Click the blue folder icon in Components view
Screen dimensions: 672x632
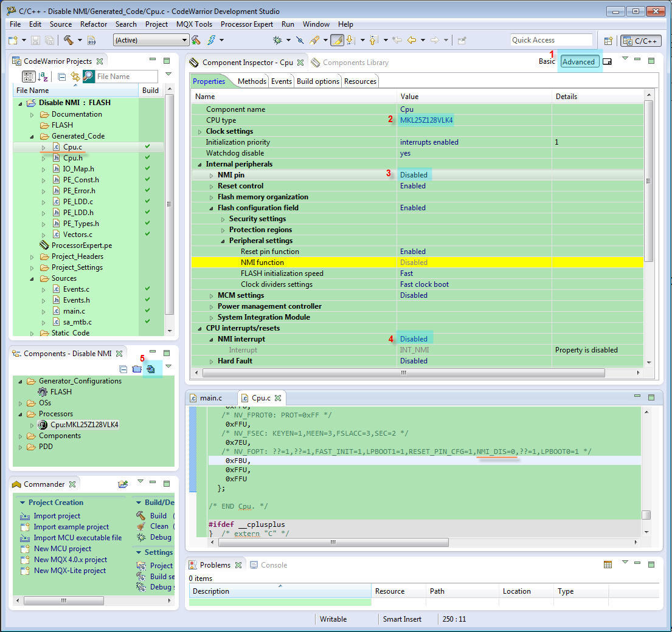[137, 369]
